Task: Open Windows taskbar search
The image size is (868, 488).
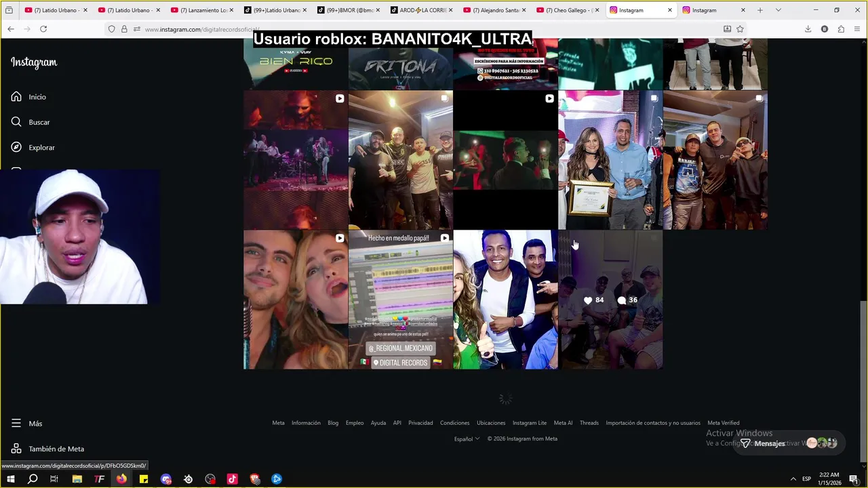Action: [x=33, y=479]
